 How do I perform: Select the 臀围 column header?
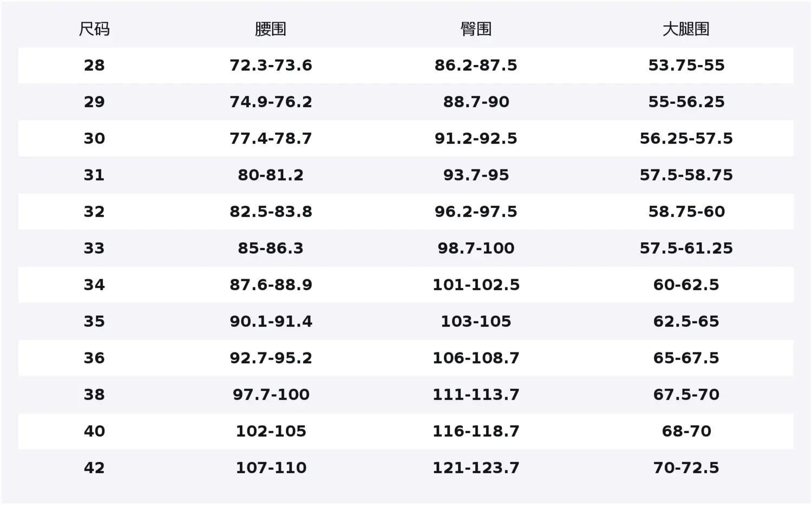(476, 29)
